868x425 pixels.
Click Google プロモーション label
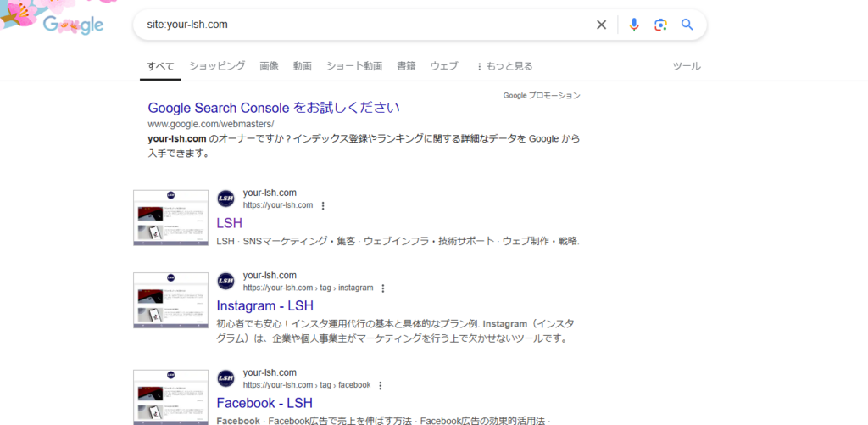coord(542,96)
